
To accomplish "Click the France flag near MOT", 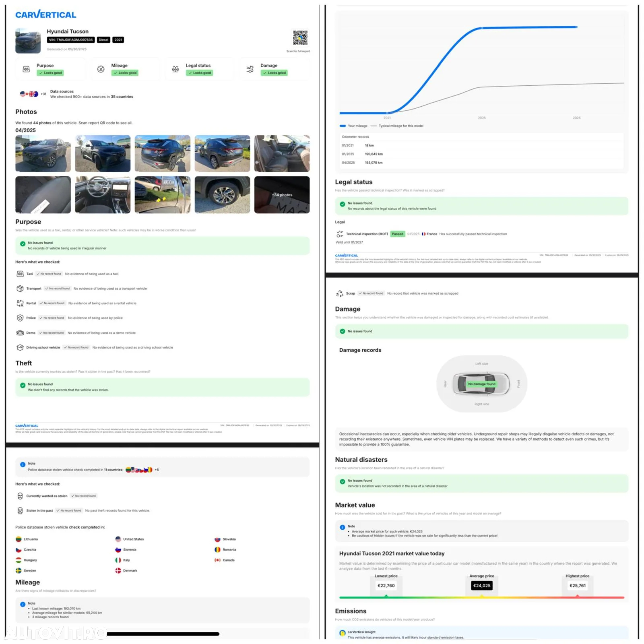I will (423, 234).
